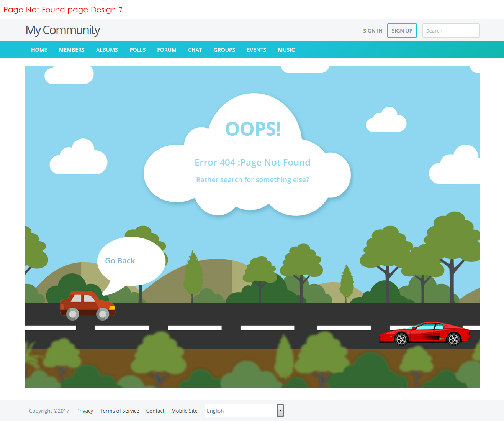Open the EVENTS page

pyautogui.click(x=256, y=50)
